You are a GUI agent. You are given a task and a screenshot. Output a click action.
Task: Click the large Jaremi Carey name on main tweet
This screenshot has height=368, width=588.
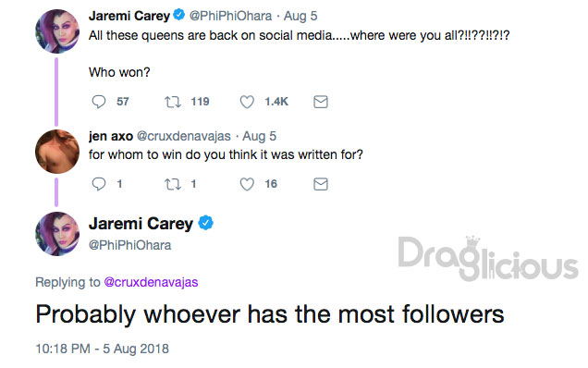tap(141, 224)
